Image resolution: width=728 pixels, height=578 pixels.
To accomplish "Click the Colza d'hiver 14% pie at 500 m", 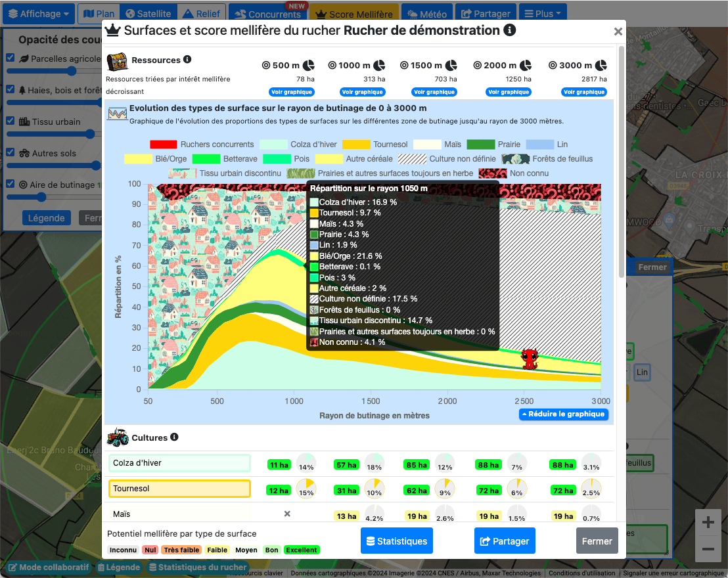I will point(306,462).
